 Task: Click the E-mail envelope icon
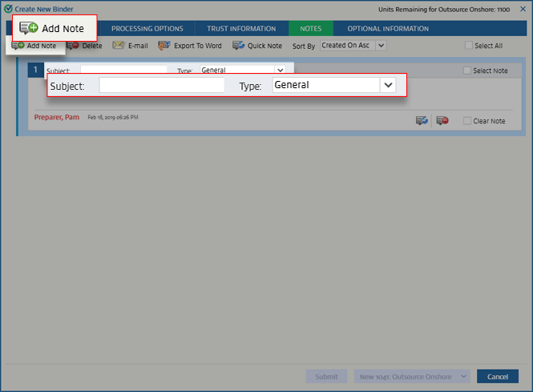coord(119,46)
